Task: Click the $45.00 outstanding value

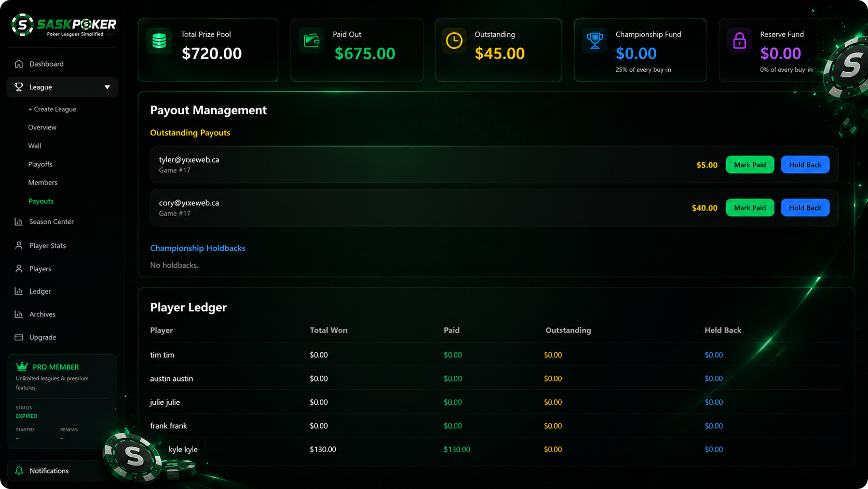Action: point(499,54)
